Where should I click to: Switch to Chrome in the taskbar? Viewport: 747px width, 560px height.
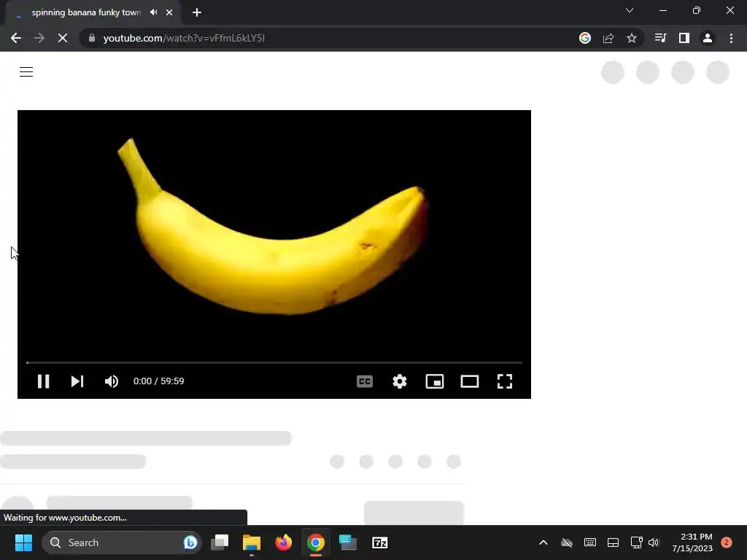pyautogui.click(x=315, y=542)
